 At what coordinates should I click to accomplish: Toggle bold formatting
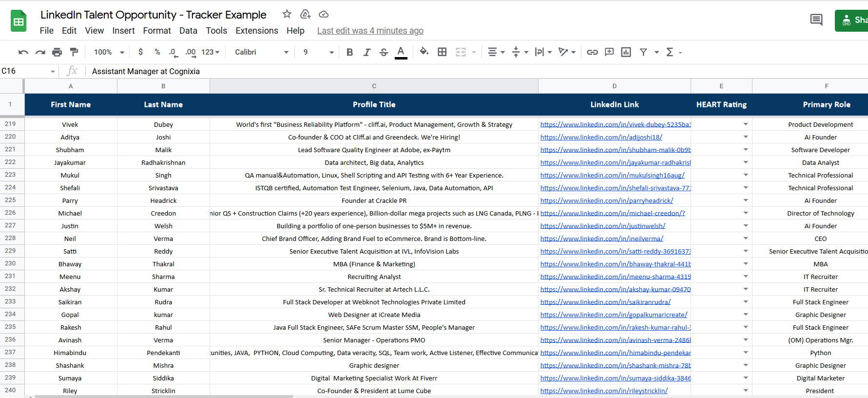349,52
